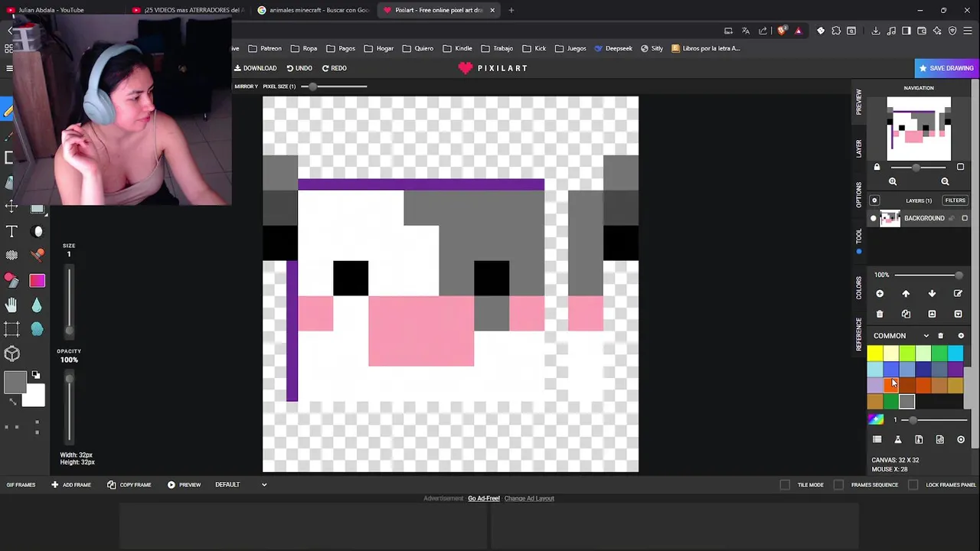Toggle Background layer checkbox

pyautogui.click(x=965, y=218)
